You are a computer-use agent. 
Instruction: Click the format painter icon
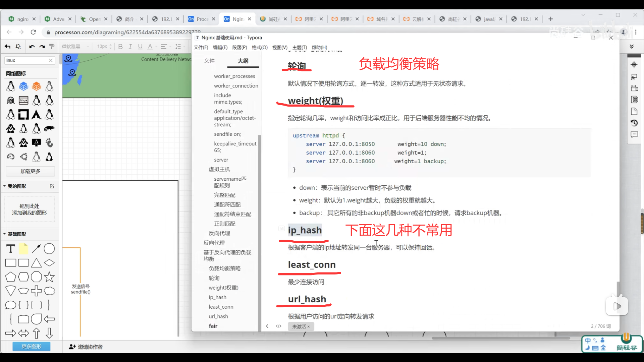(52, 47)
